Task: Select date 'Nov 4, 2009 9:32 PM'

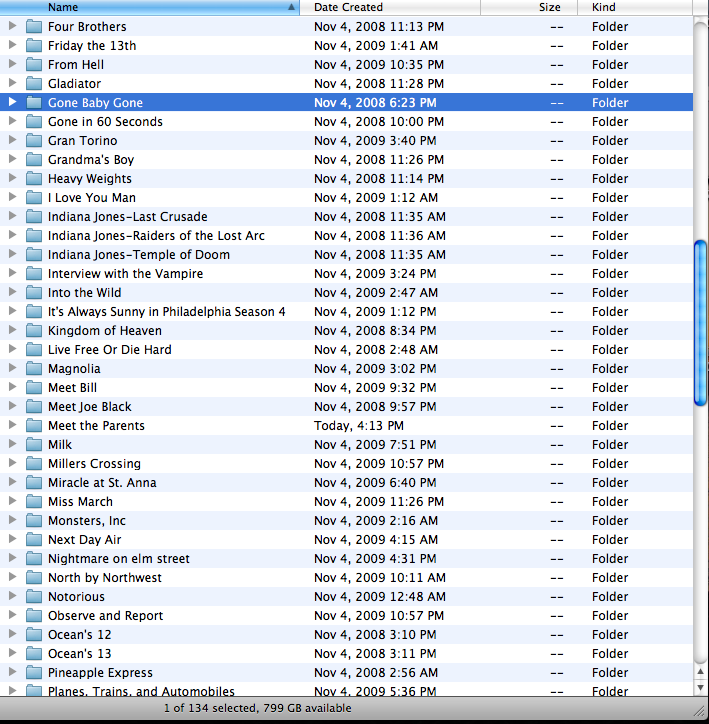Action: pos(375,388)
